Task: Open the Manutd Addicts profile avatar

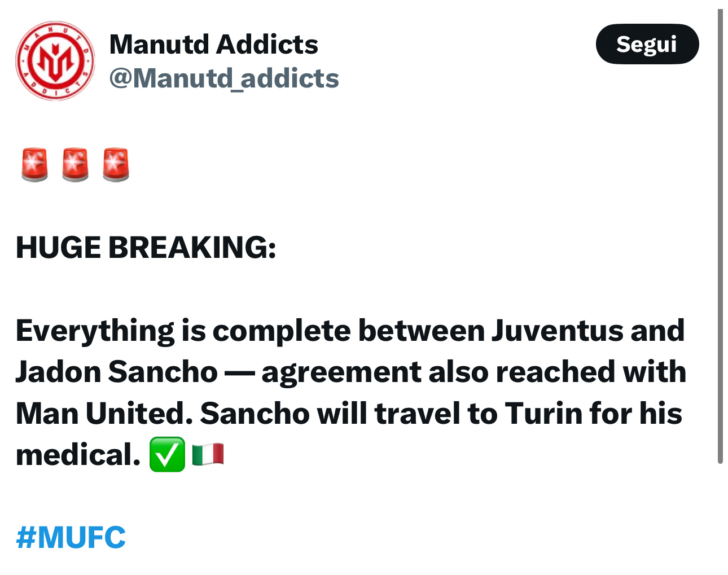Action: 55,61
